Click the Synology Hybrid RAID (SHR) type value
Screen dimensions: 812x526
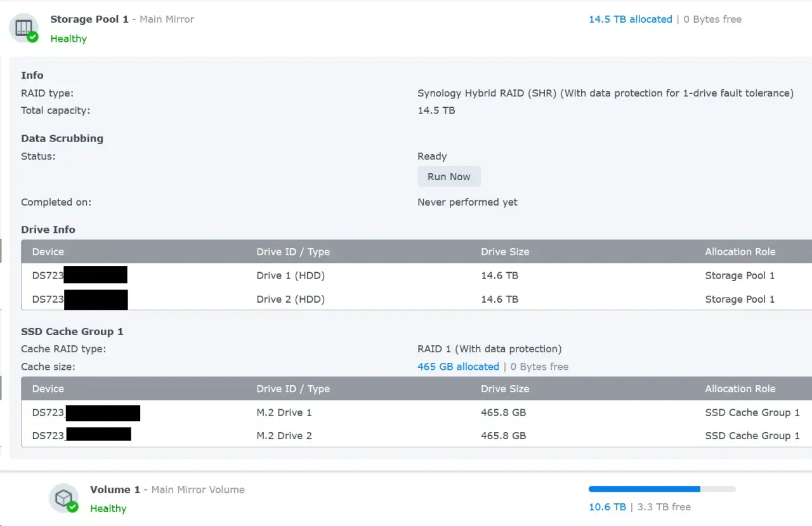pos(605,93)
